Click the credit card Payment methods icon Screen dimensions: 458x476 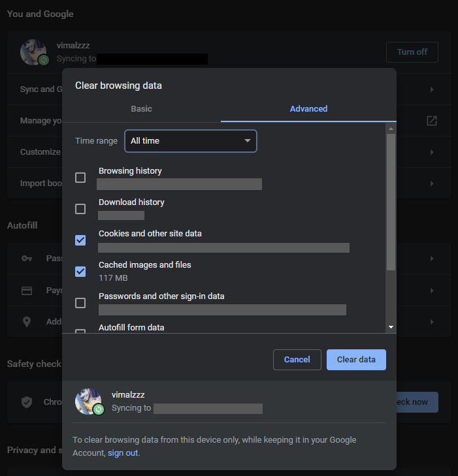click(27, 291)
